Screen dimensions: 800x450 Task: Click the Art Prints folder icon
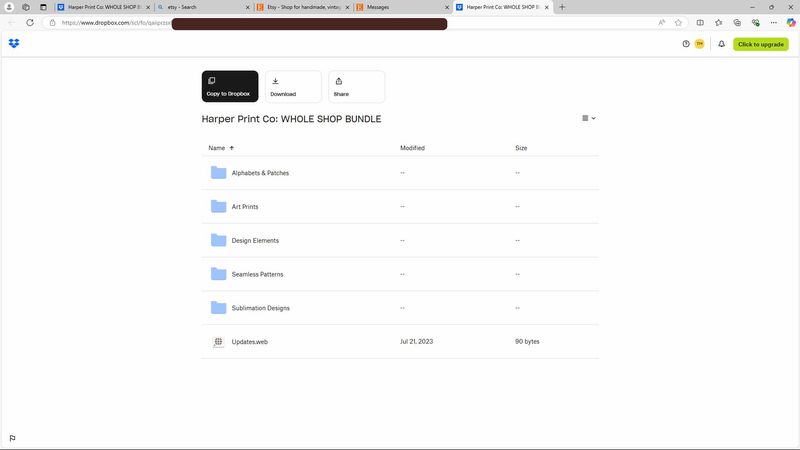218,207
